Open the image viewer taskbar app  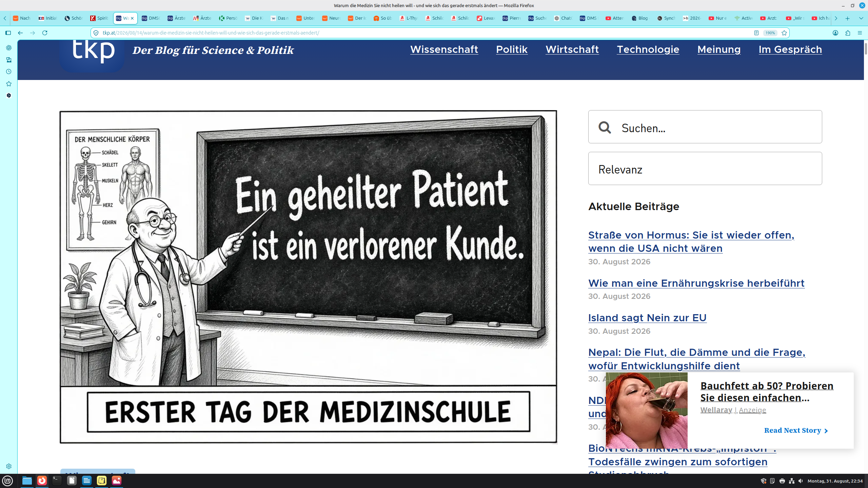(x=117, y=481)
